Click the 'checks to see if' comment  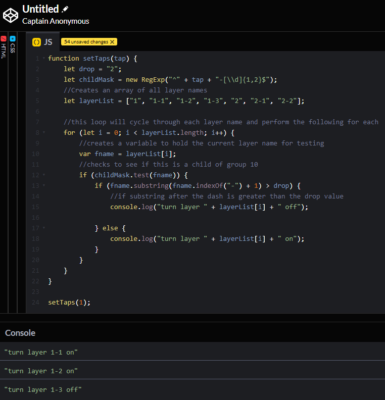pyautogui.click(x=168, y=165)
